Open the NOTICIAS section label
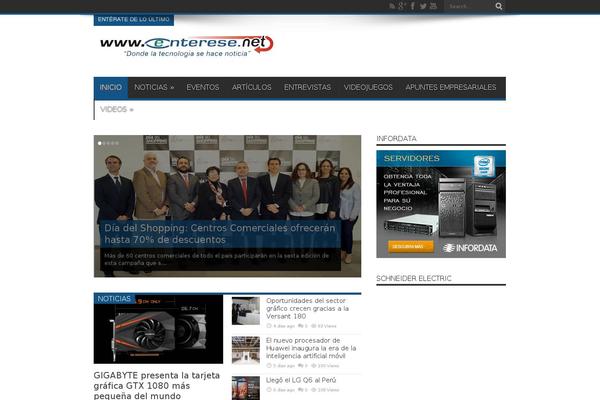 click(x=114, y=299)
